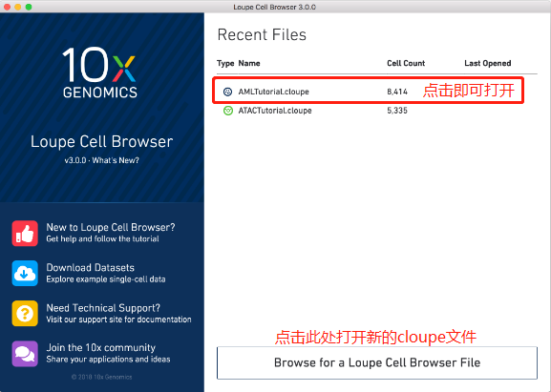551x392 pixels.
Task: Select Join the 10x community link
Action: tap(100, 347)
